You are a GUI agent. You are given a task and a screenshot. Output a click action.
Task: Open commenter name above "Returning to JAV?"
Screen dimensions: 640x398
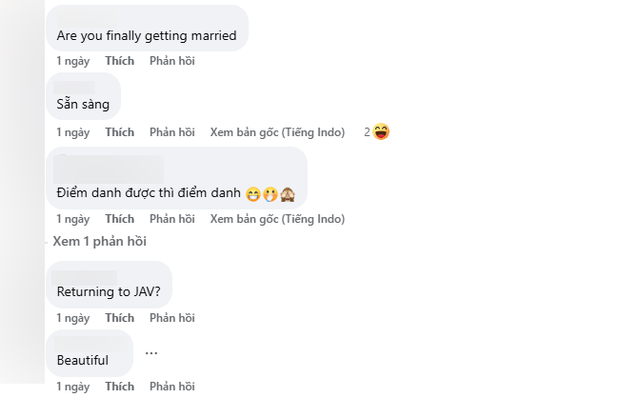tap(85, 278)
